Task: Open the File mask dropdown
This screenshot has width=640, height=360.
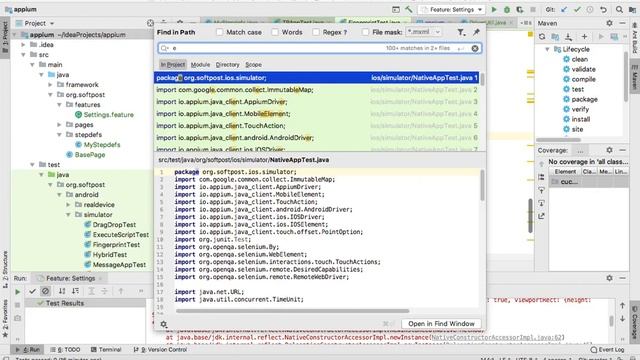Action: coord(423,32)
